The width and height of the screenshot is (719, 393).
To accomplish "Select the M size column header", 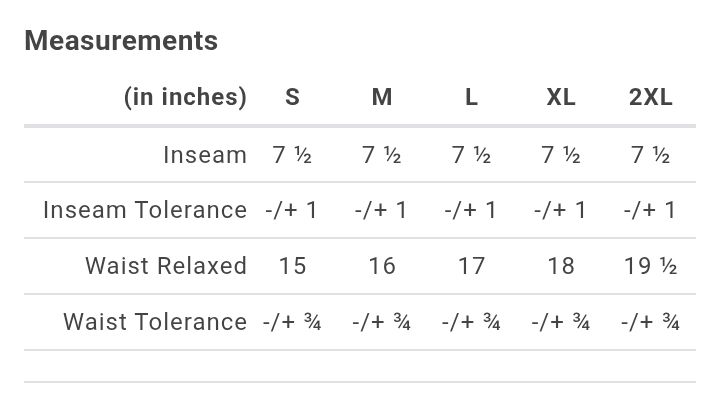I will [382, 97].
